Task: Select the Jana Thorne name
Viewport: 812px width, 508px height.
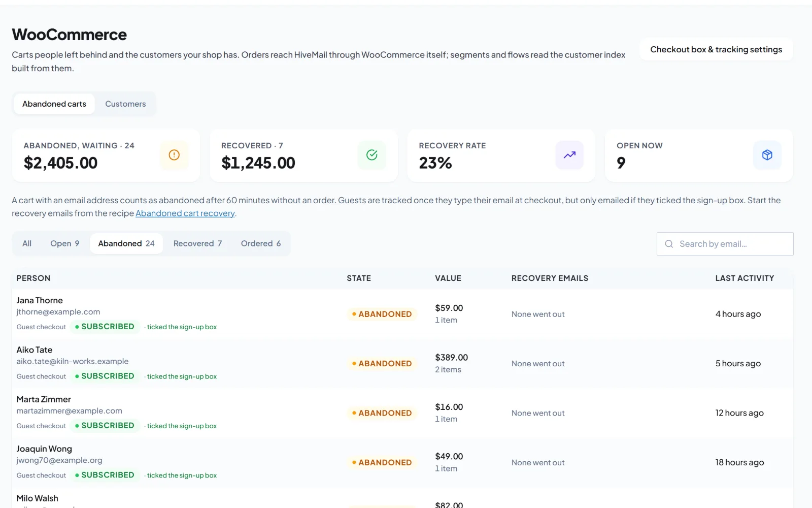Action: pos(40,300)
